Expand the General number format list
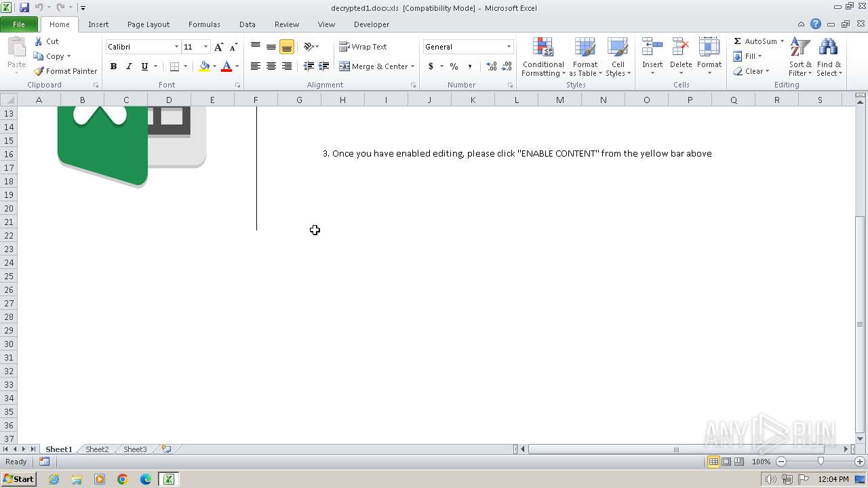This screenshot has width=868, height=488. (509, 47)
